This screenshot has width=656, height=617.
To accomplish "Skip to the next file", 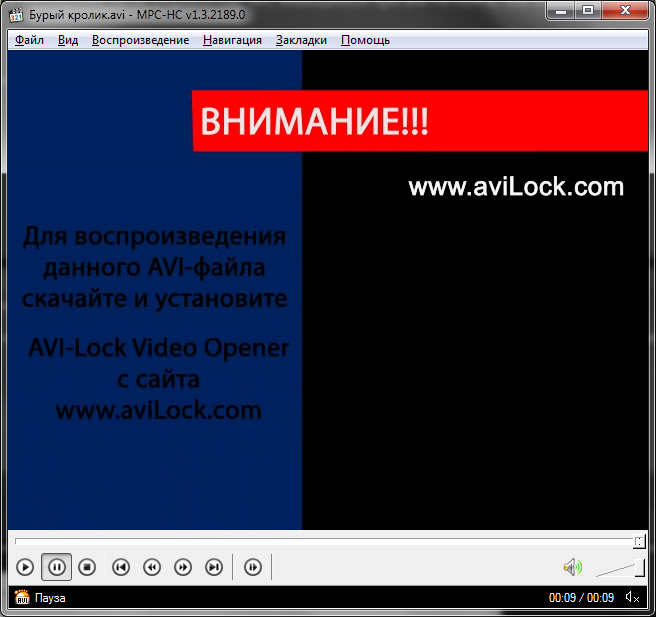I will tap(214, 567).
